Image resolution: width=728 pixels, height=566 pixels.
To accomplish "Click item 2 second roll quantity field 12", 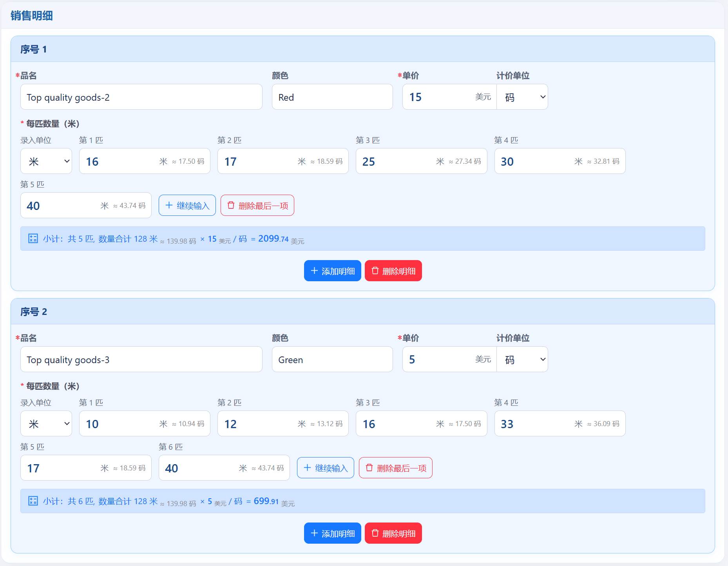I will point(283,423).
